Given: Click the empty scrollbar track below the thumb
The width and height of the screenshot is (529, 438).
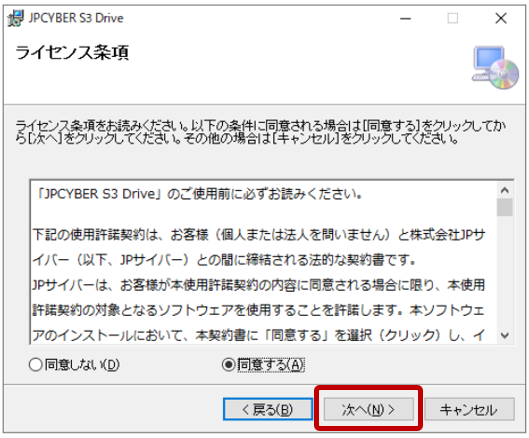Looking at the screenshot, I should [505, 272].
